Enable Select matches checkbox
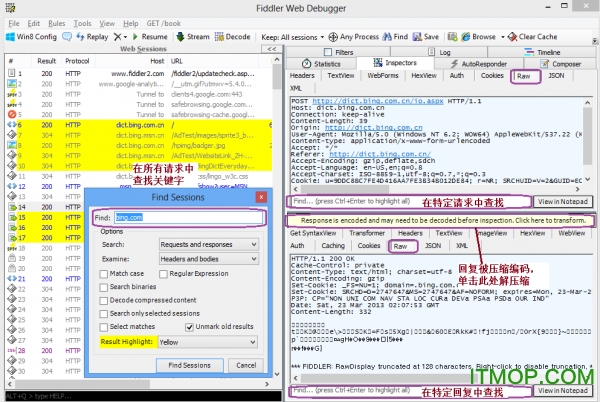The image size is (600, 402). 104,327
